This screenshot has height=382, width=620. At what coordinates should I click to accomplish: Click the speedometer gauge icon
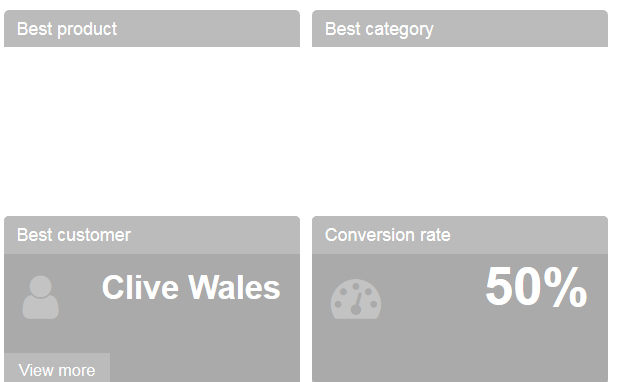356,299
